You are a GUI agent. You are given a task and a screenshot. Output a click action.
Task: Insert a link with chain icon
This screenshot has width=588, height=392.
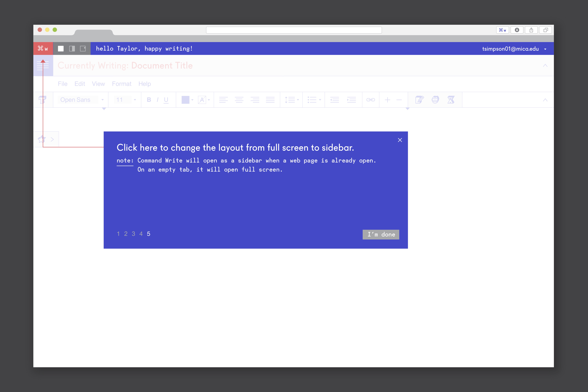point(370,100)
